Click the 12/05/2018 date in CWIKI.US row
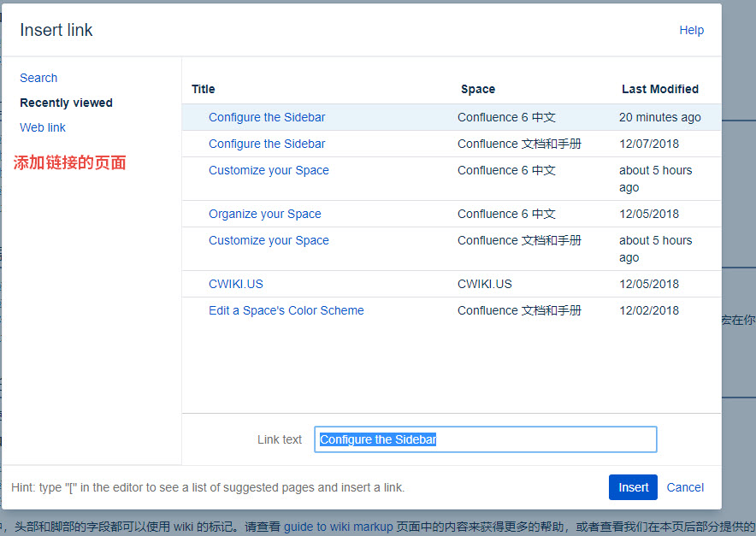The width and height of the screenshot is (756, 536). point(649,284)
